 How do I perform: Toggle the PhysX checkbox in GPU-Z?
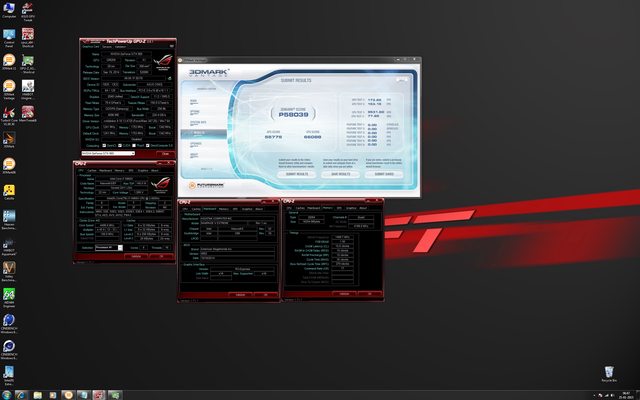point(134,145)
